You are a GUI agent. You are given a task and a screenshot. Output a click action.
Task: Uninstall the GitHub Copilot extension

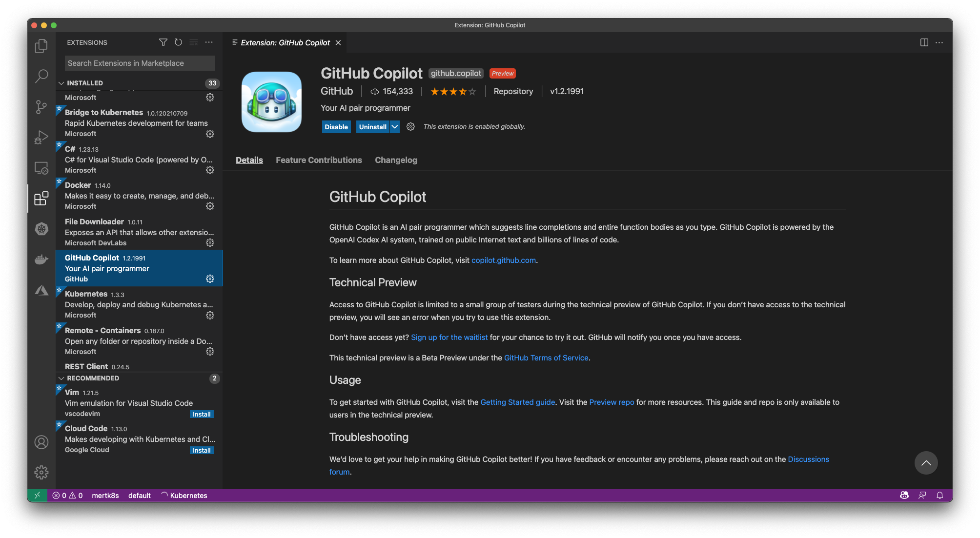[373, 127]
